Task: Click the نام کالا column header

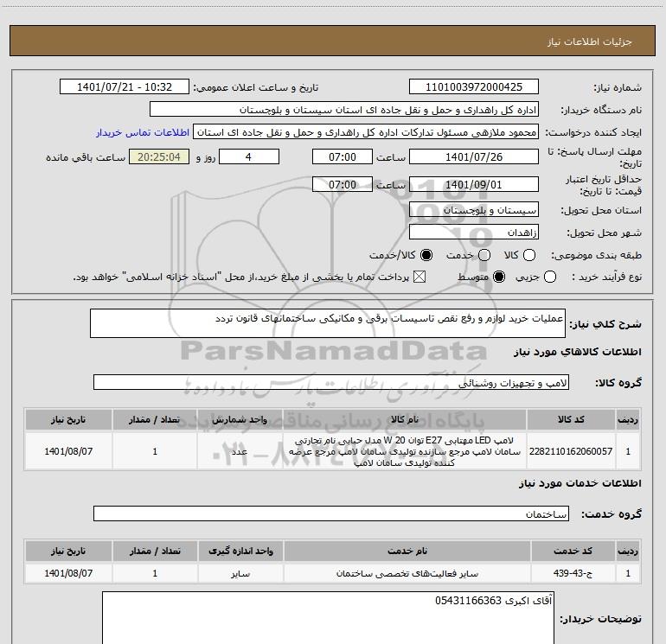Action: (405, 420)
